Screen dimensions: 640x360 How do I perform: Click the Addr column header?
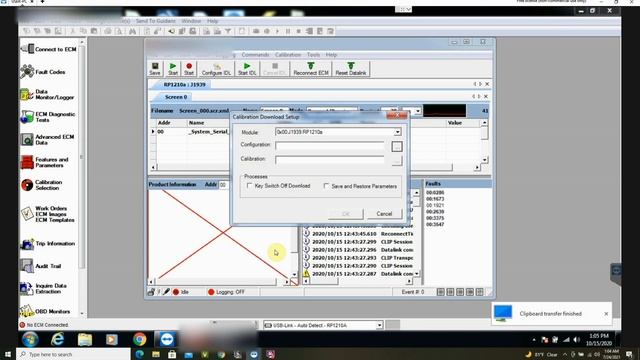pyautogui.click(x=171, y=123)
